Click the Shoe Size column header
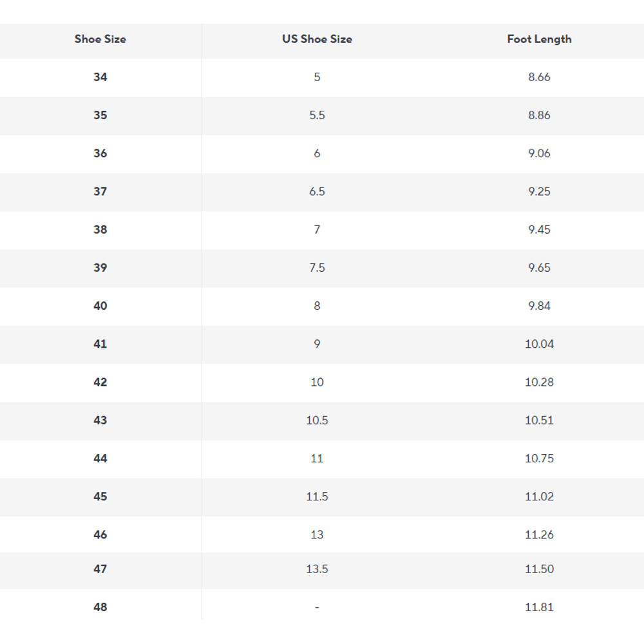Image resolution: width=644 pixels, height=644 pixels. click(x=100, y=39)
